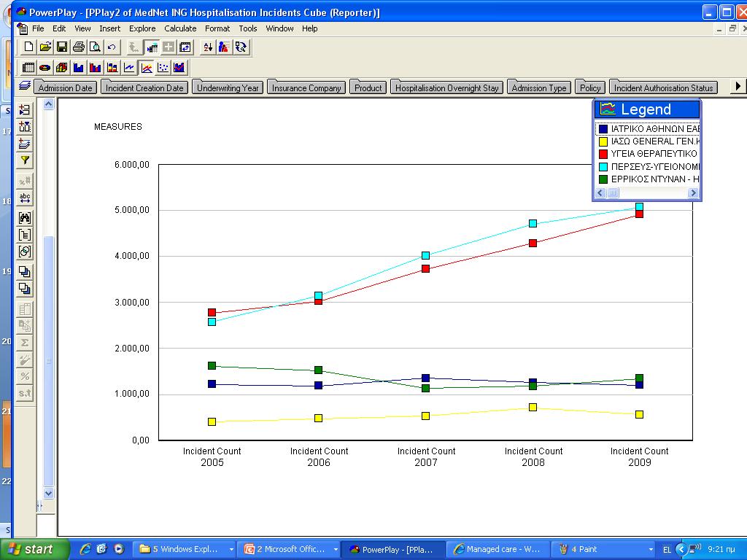This screenshot has width=747, height=560.
Task: Open the Insurance Company dimension folder
Action: click(x=306, y=87)
